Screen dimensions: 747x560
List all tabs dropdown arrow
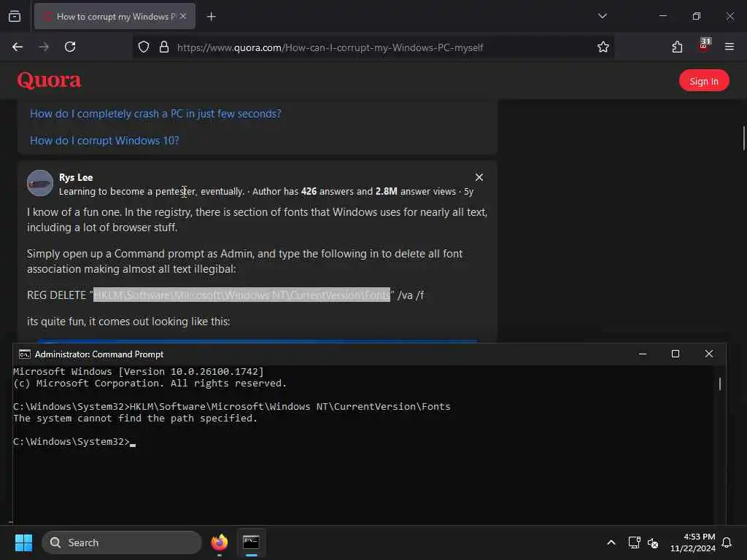click(x=602, y=16)
